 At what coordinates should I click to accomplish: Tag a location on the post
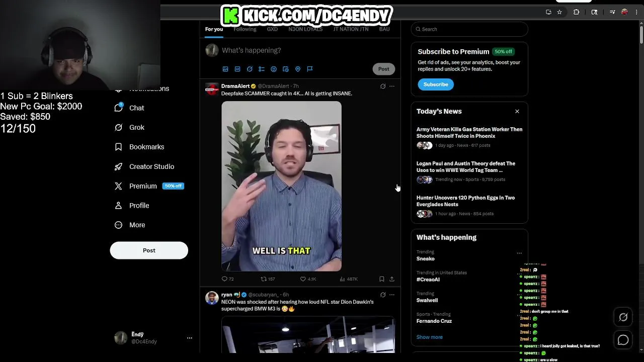[x=298, y=69]
